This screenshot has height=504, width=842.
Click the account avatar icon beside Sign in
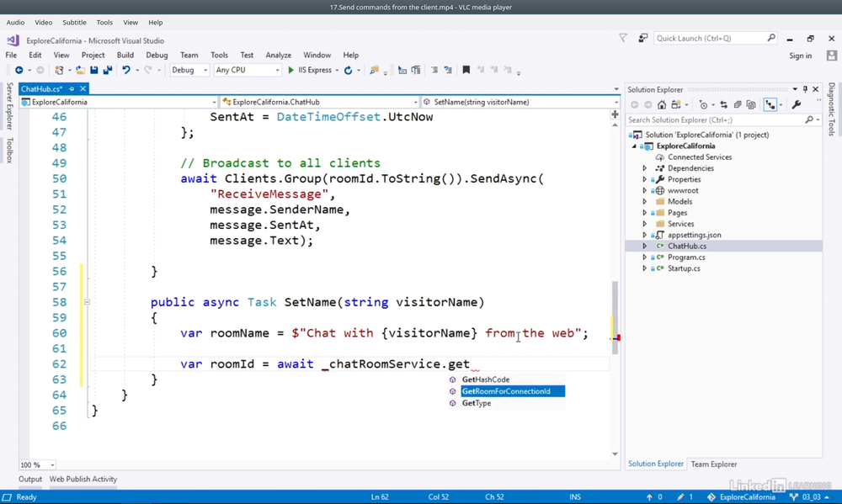(832, 56)
